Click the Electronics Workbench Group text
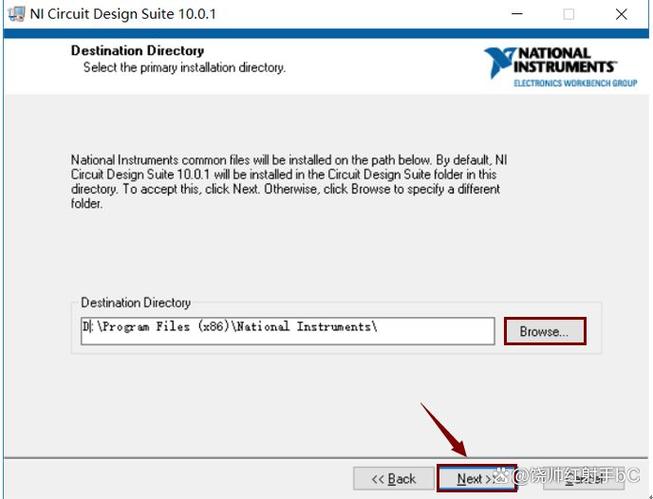 coord(575,83)
